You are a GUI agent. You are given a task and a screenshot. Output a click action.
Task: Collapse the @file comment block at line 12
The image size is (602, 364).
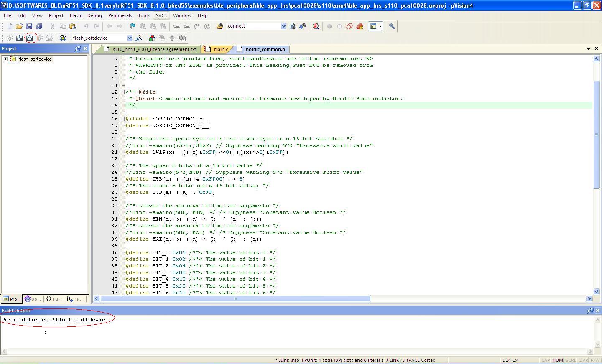pos(122,92)
